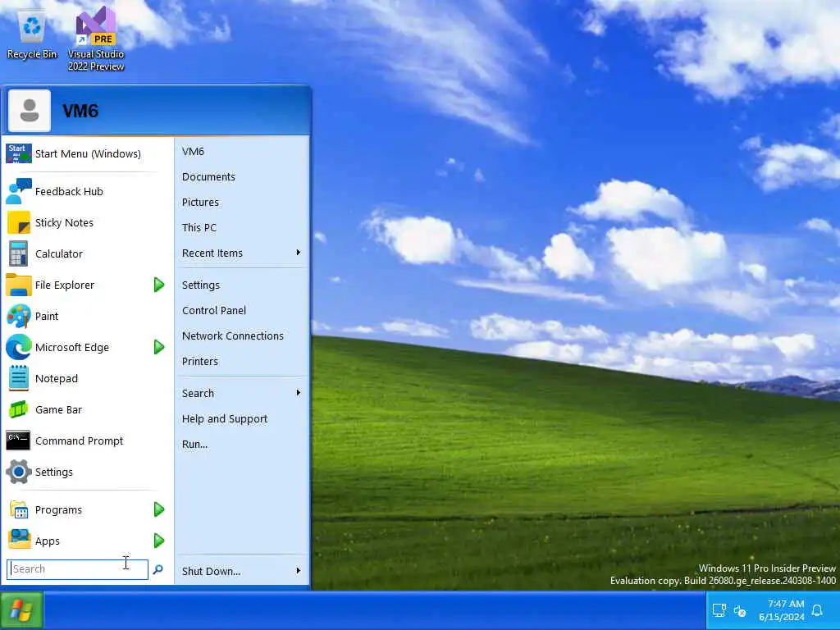Open the Shut Down options arrow
840x630 pixels.
[x=299, y=571]
